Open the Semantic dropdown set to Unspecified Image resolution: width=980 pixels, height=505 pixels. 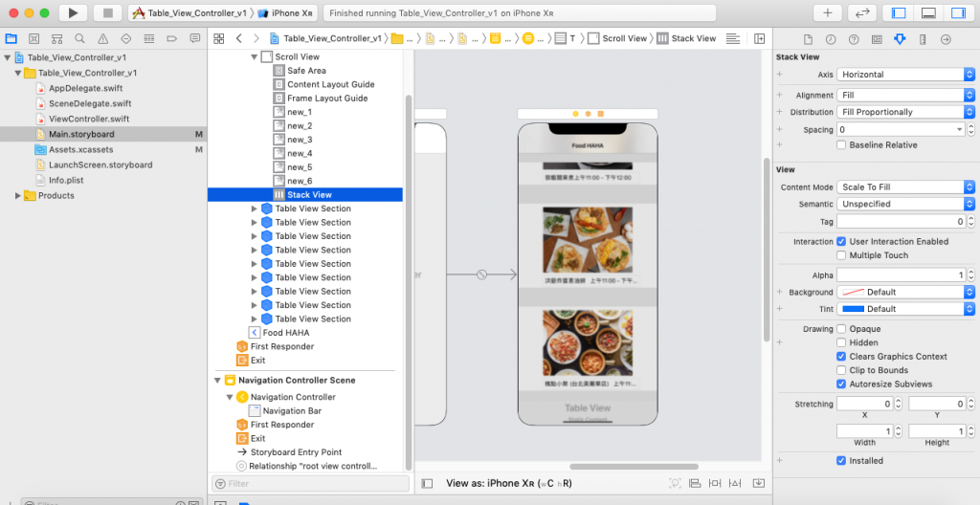click(x=905, y=204)
